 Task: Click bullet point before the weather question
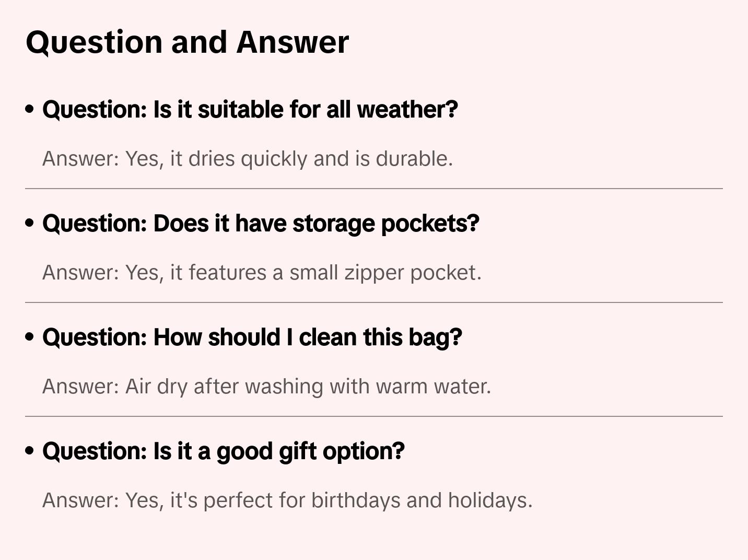coord(30,110)
